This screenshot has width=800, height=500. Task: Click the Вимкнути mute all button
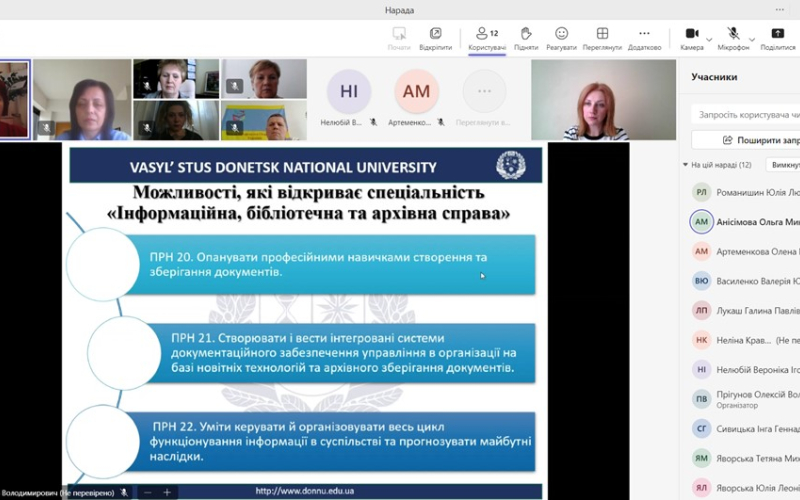click(x=783, y=165)
